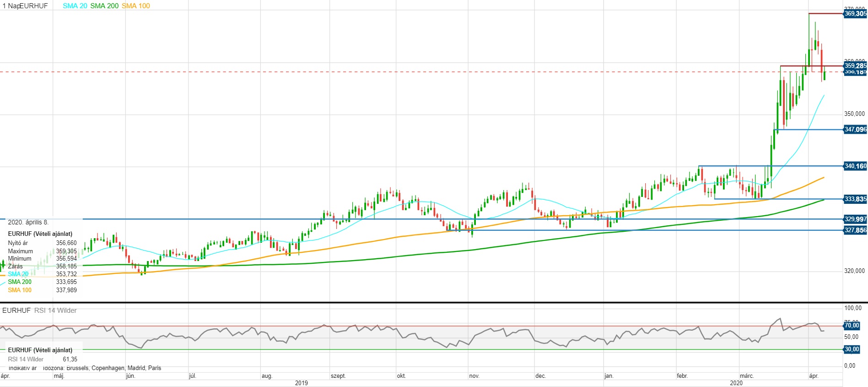The height and width of the screenshot is (387, 868).
Task: Click the 327,856 price level label
Action: (x=855, y=230)
